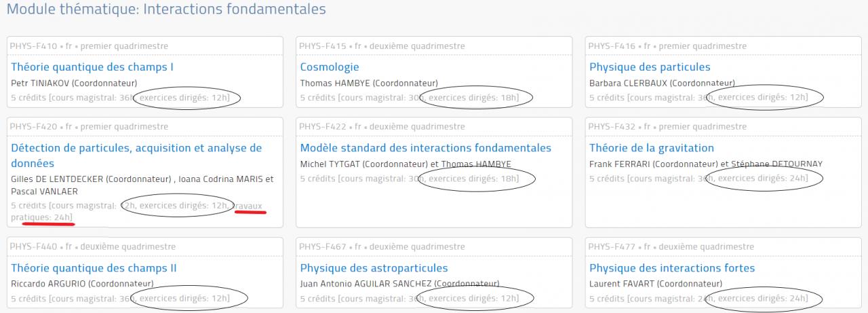Image resolution: width=868 pixels, height=313 pixels.
Task: Click the underlined travaux pratiques text
Action: [x=248, y=206]
